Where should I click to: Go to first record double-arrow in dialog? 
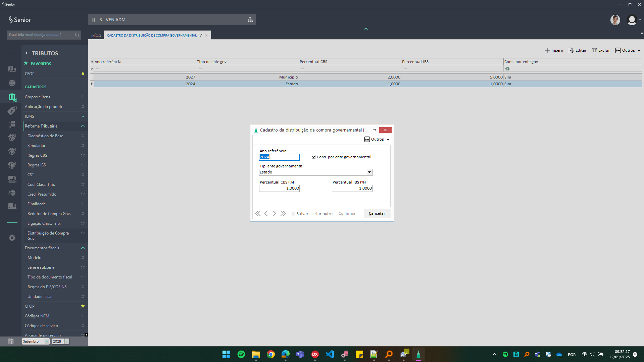pos(258,213)
